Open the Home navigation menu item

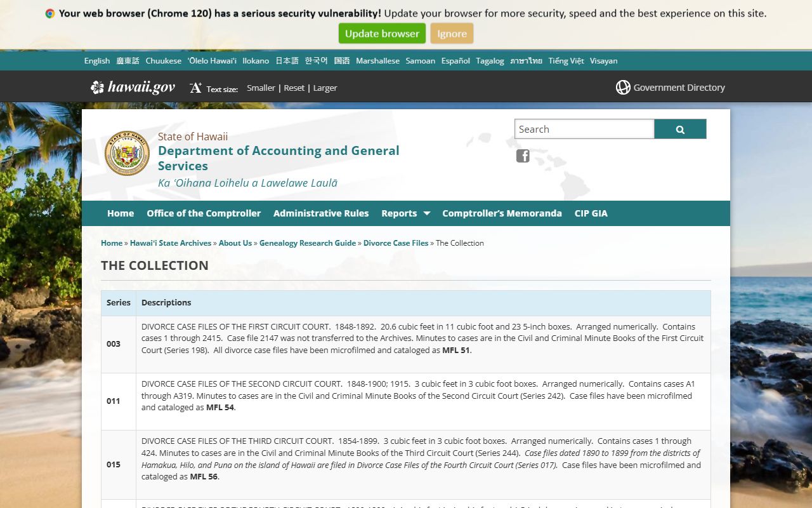(121, 213)
